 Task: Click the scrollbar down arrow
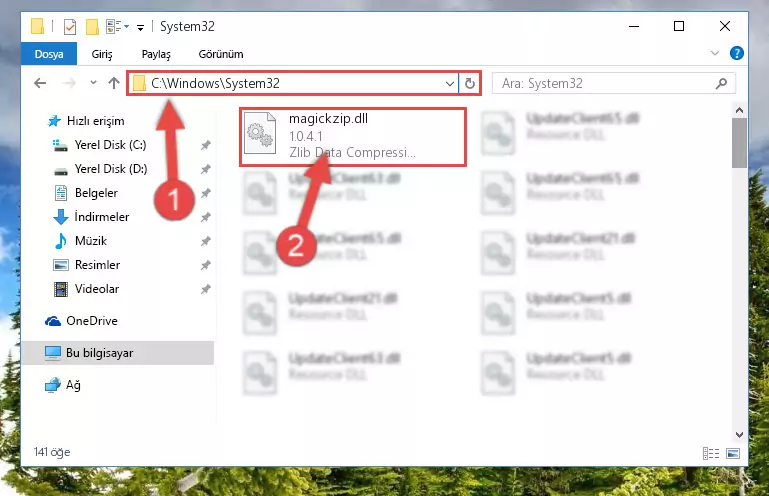740,435
